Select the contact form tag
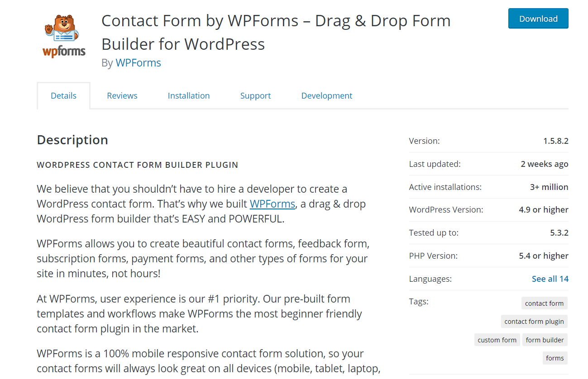Screen dimensions: 588x379 (x=544, y=303)
